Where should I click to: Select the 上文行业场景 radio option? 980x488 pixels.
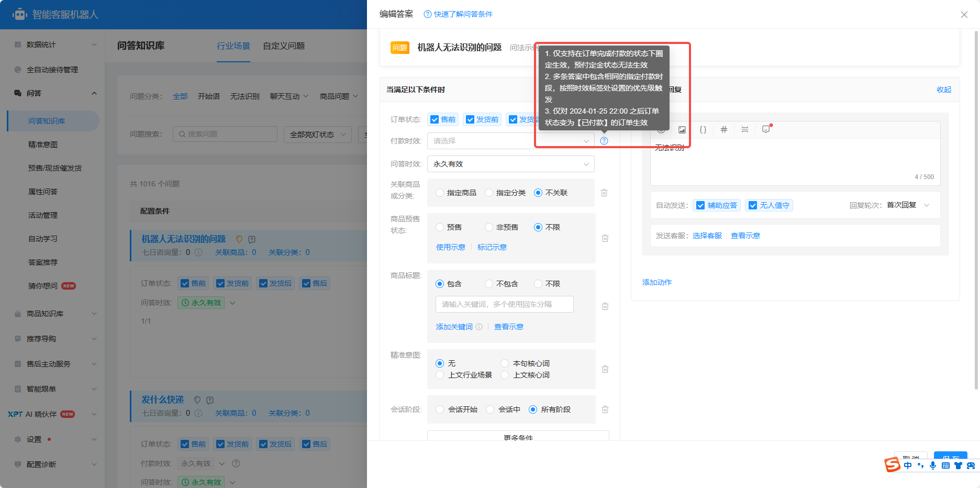click(440, 375)
